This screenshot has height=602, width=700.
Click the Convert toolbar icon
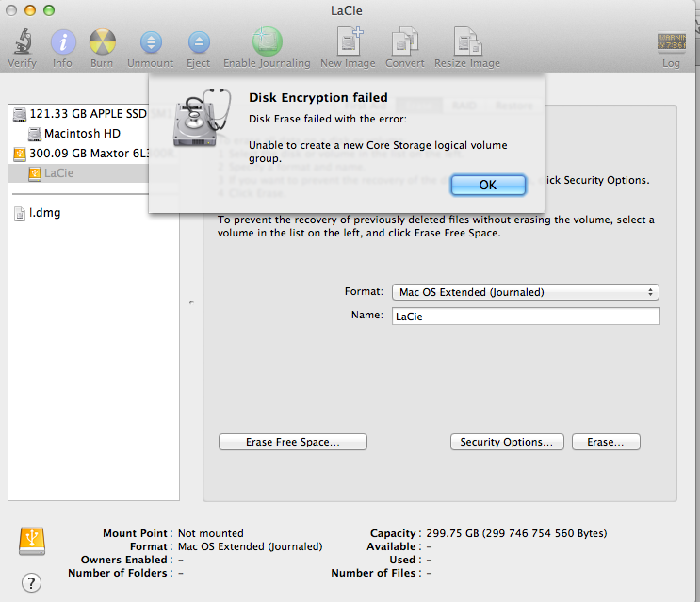point(405,41)
